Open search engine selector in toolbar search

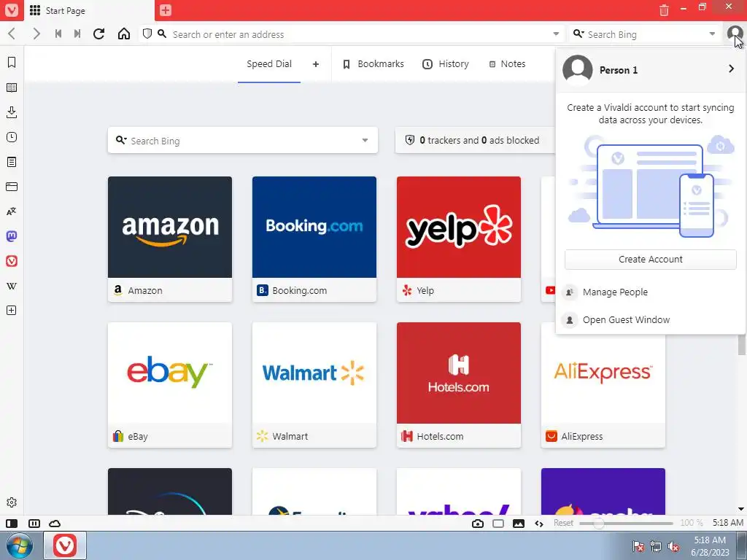(x=578, y=34)
